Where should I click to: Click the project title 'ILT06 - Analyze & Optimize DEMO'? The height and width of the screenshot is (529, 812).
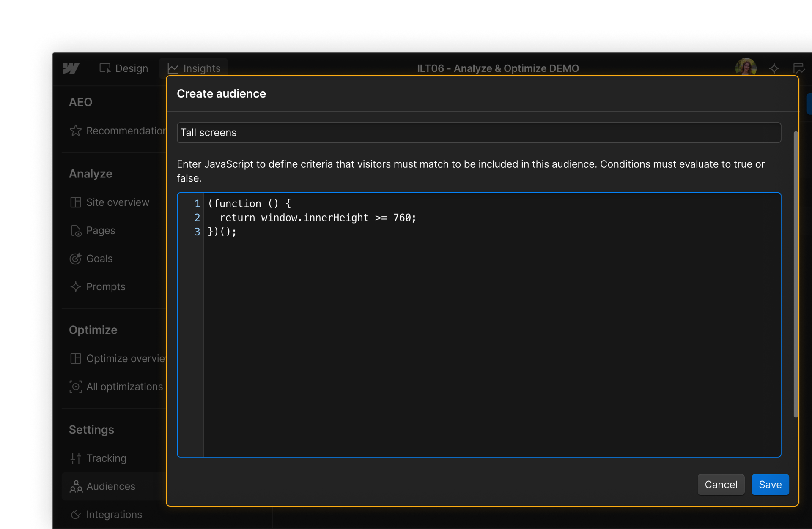point(498,68)
